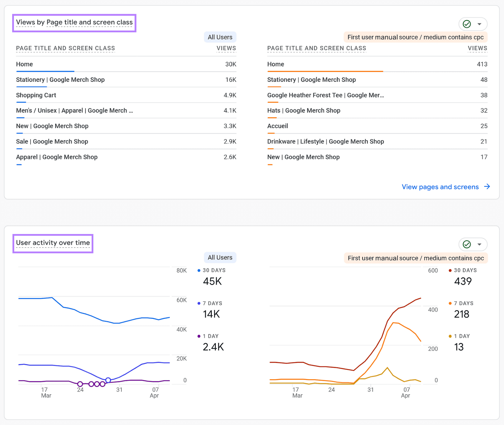Screen dimensions: 504x425
Task: Open View pages and screens link
Action: (440, 187)
